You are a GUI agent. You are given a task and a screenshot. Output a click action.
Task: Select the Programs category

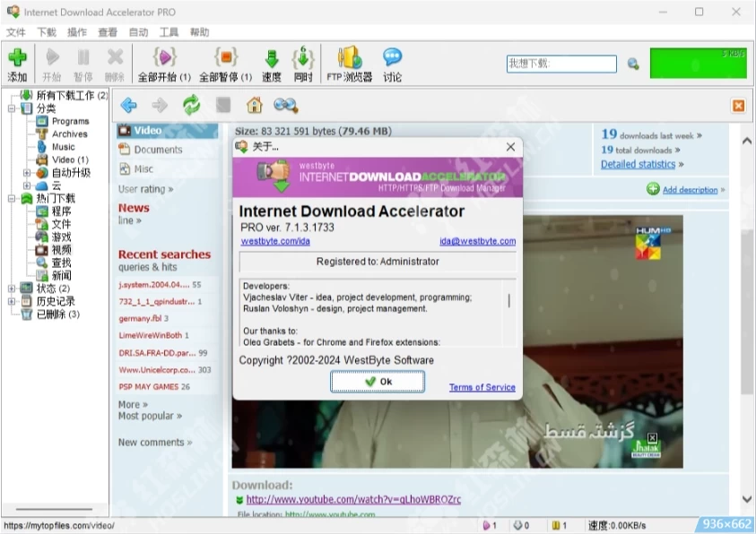point(70,121)
